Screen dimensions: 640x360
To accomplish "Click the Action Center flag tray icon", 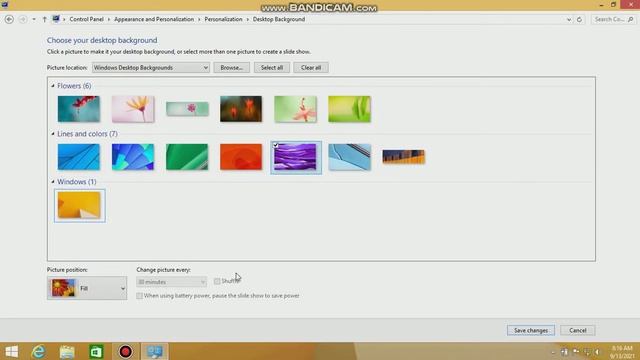I will pyautogui.click(x=576, y=351).
